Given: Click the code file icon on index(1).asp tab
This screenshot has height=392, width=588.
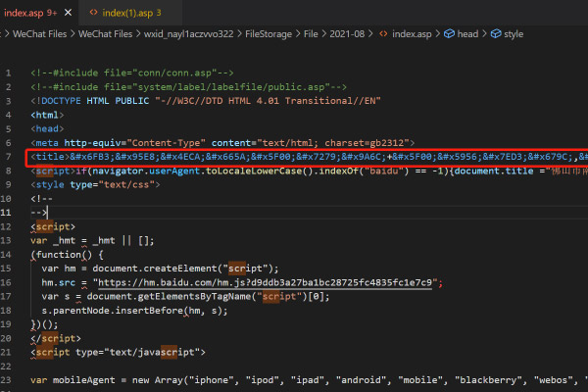Looking at the screenshot, I should [93, 12].
